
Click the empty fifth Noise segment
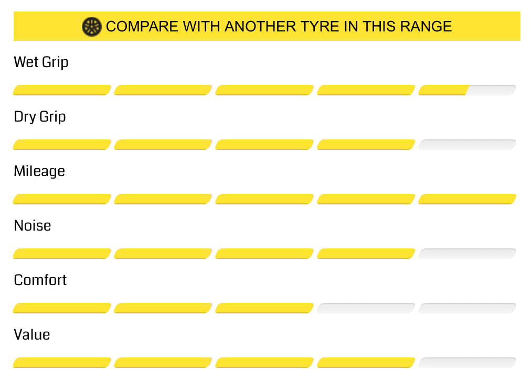point(467,254)
